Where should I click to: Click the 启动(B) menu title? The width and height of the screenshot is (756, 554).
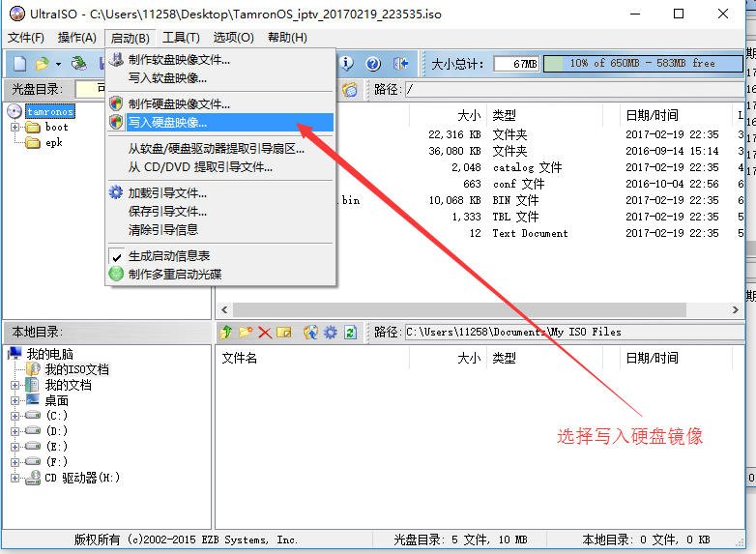click(130, 38)
